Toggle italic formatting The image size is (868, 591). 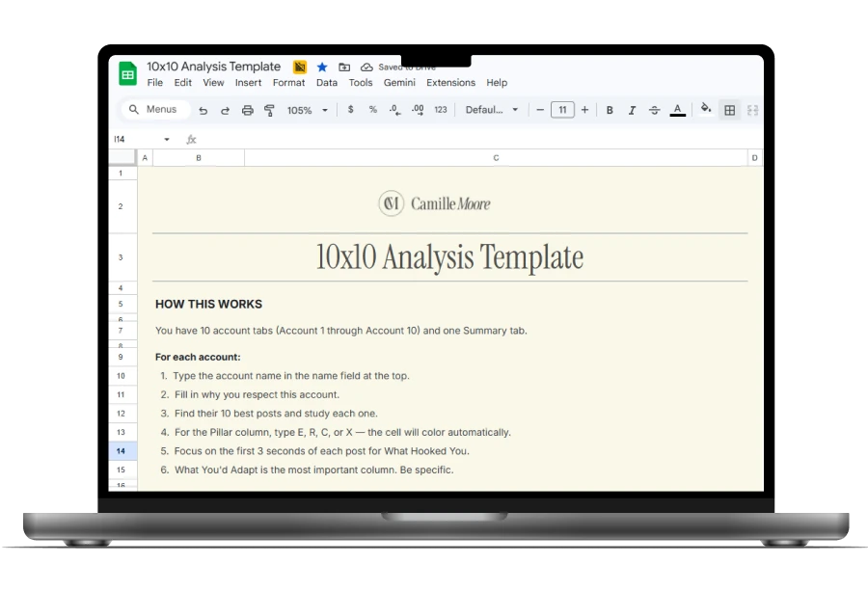[632, 110]
